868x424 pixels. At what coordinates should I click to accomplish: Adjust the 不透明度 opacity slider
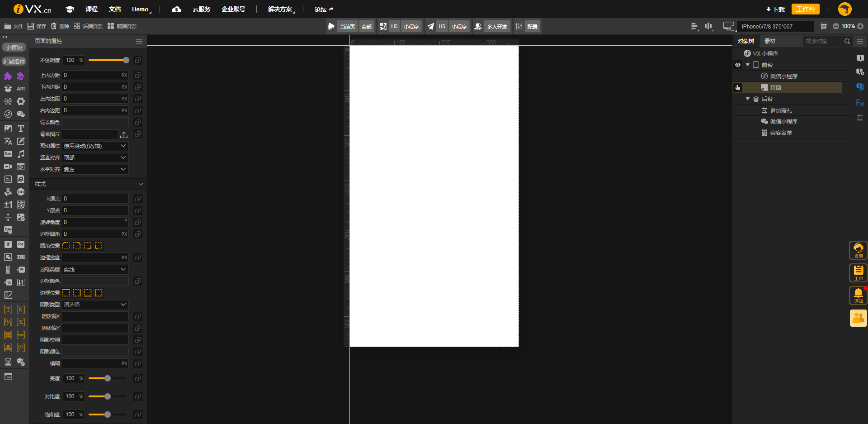click(108, 60)
